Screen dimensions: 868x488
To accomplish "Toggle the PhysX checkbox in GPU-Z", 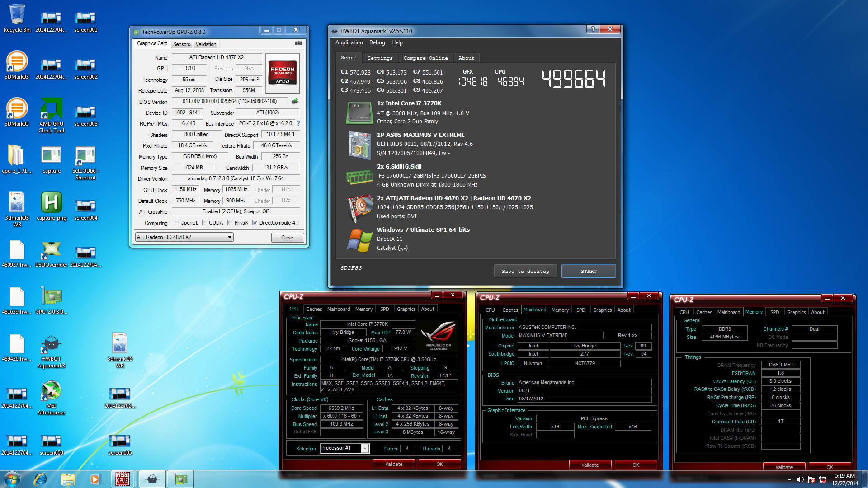I will tap(231, 223).
